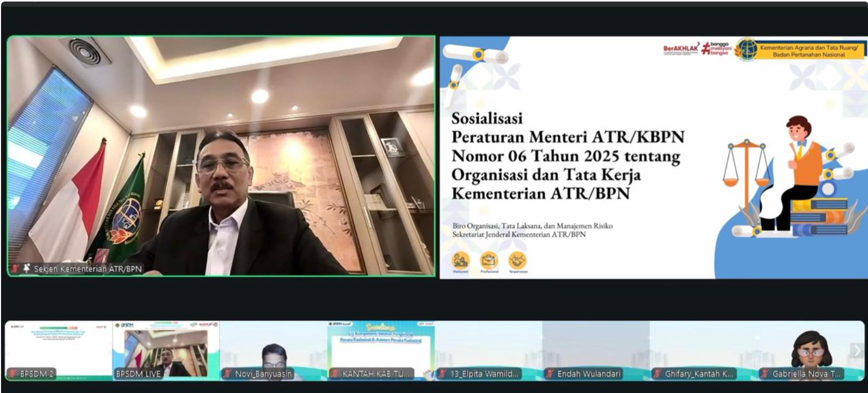This screenshot has height=393, width=868.
Task: Click muted mic icon on Sekjen's video
Action: click(x=15, y=268)
